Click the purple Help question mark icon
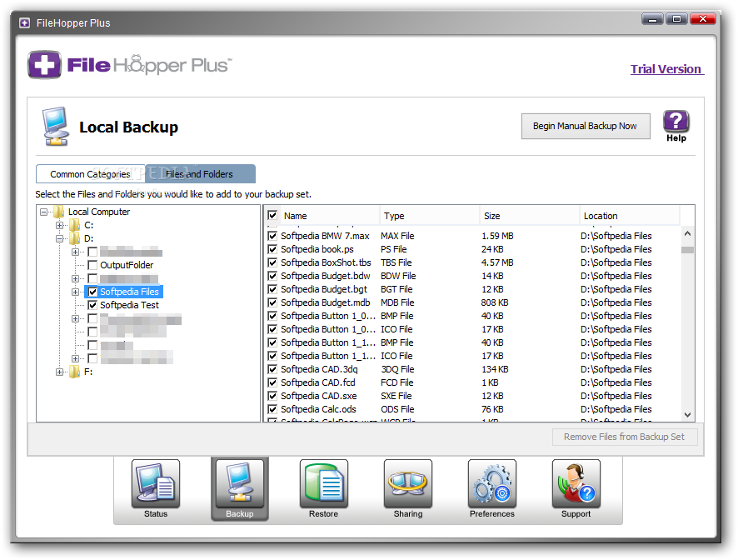The height and width of the screenshot is (560, 738). tap(676, 122)
